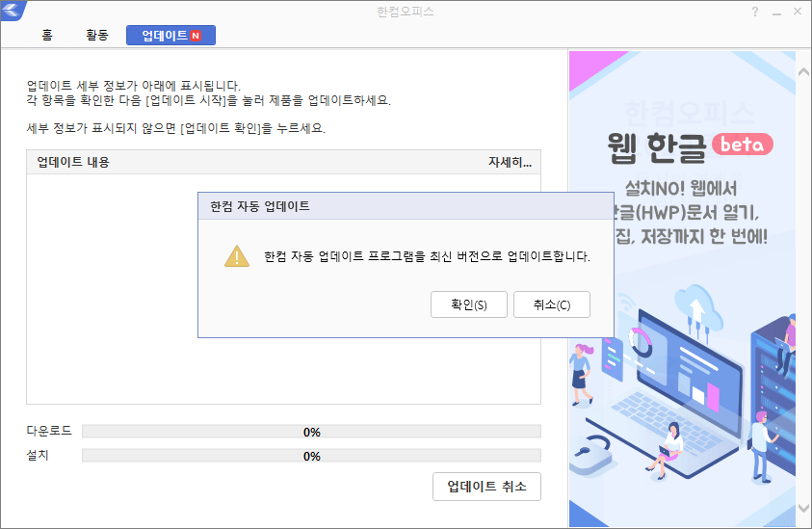Open the 웹 한글 beta advertisement banner
The height and width of the screenshot is (529, 812).
click(x=682, y=289)
